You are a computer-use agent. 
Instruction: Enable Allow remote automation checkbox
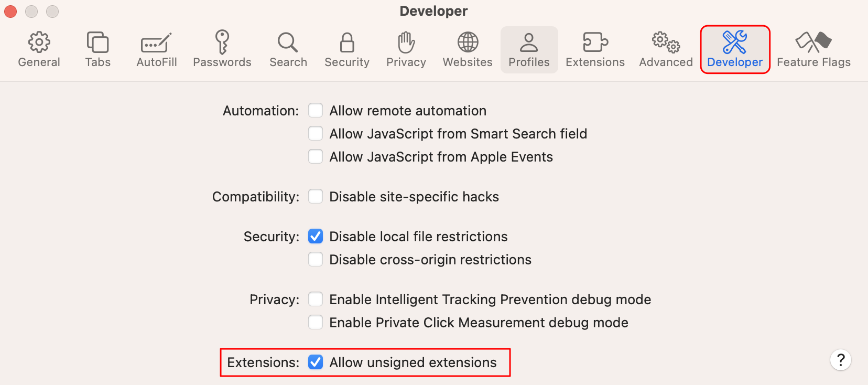pyautogui.click(x=316, y=110)
